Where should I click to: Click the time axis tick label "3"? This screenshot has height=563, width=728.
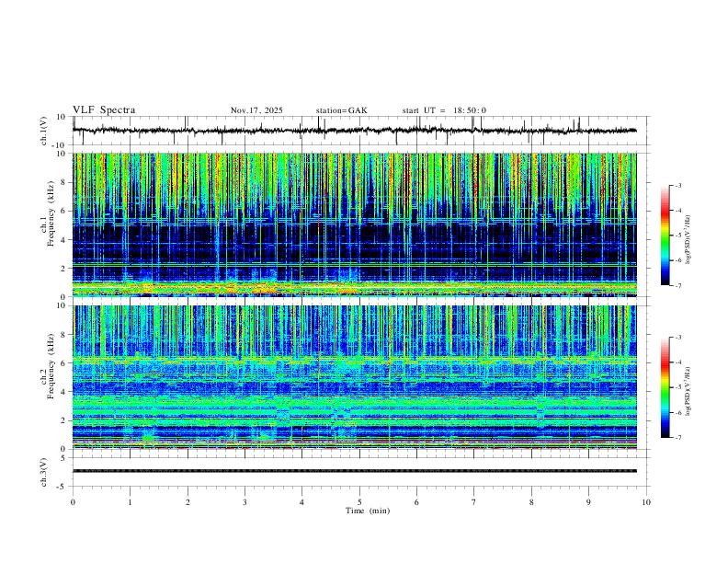coord(245,502)
